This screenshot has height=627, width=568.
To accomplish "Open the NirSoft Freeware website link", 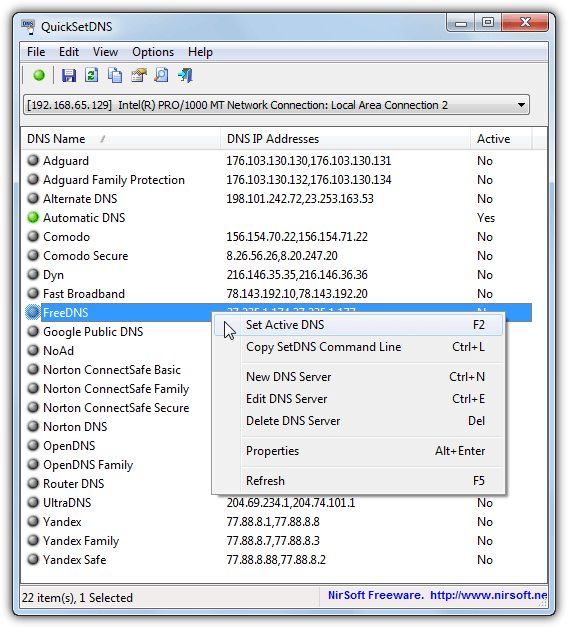I will click(438, 595).
